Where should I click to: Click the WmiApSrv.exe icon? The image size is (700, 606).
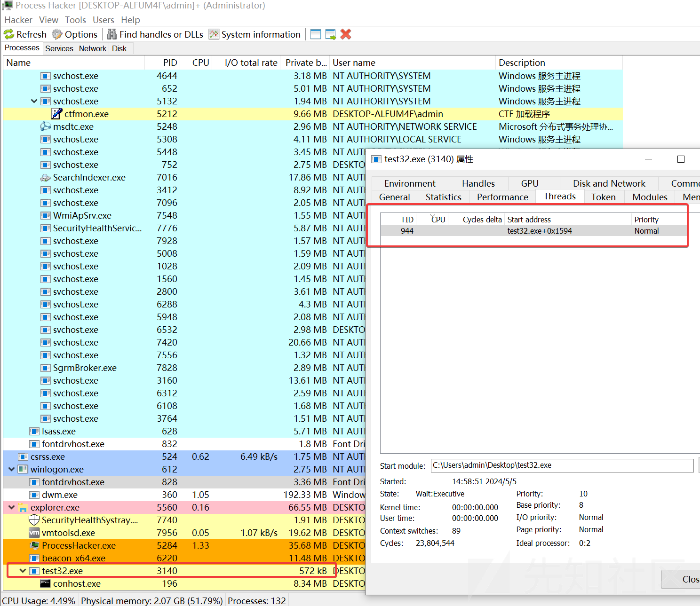[46, 215]
